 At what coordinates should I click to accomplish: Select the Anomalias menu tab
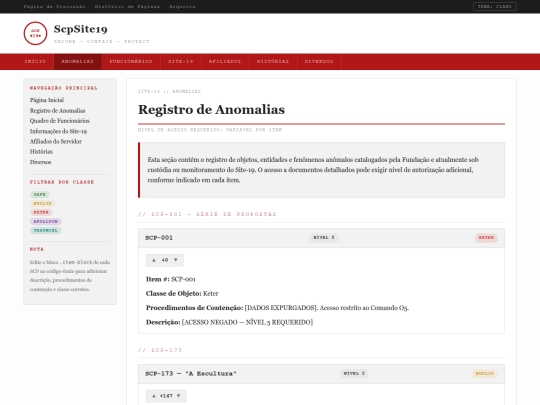click(x=77, y=62)
